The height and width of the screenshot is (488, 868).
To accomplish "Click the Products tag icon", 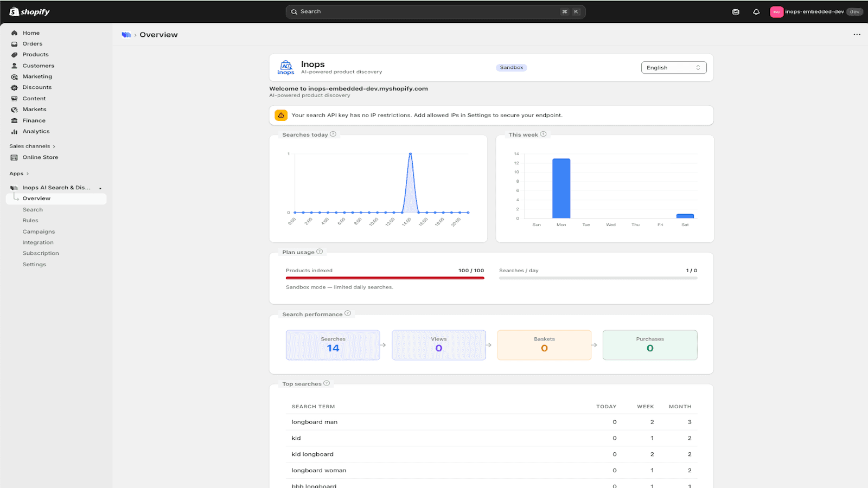I will point(14,55).
